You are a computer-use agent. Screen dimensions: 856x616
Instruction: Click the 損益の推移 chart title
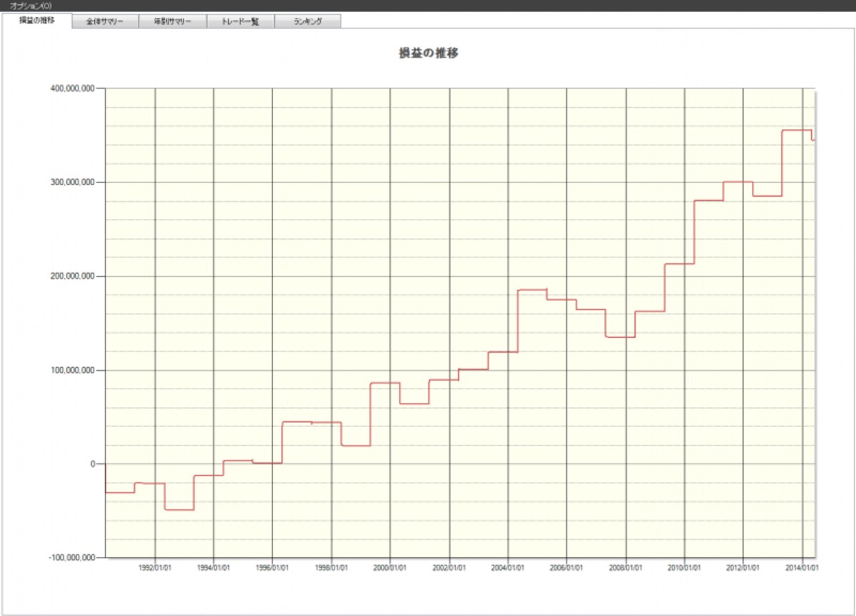(x=428, y=53)
